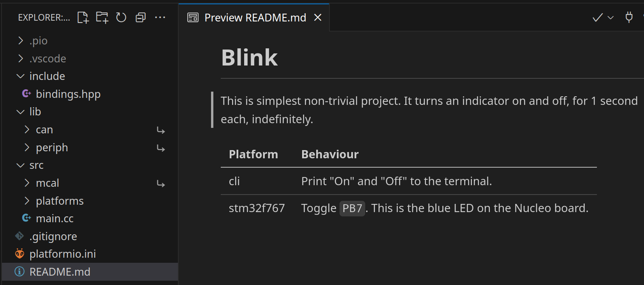This screenshot has height=285, width=644.
Task: Refresh the Explorer file tree
Action: point(121,18)
